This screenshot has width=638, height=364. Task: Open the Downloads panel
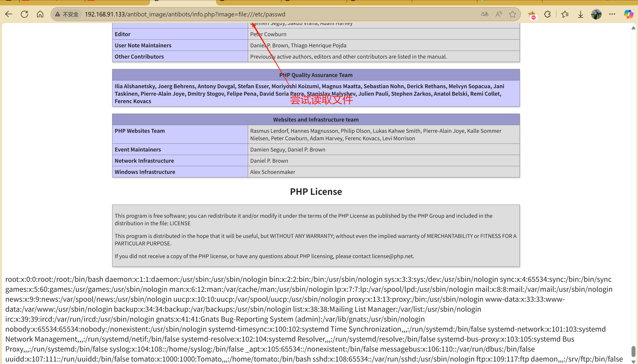[x=580, y=14]
